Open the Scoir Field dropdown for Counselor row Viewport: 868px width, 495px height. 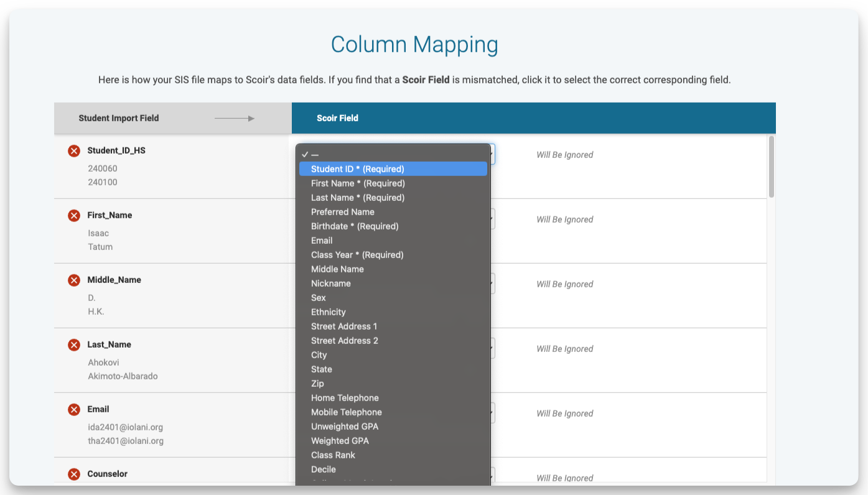click(493, 475)
